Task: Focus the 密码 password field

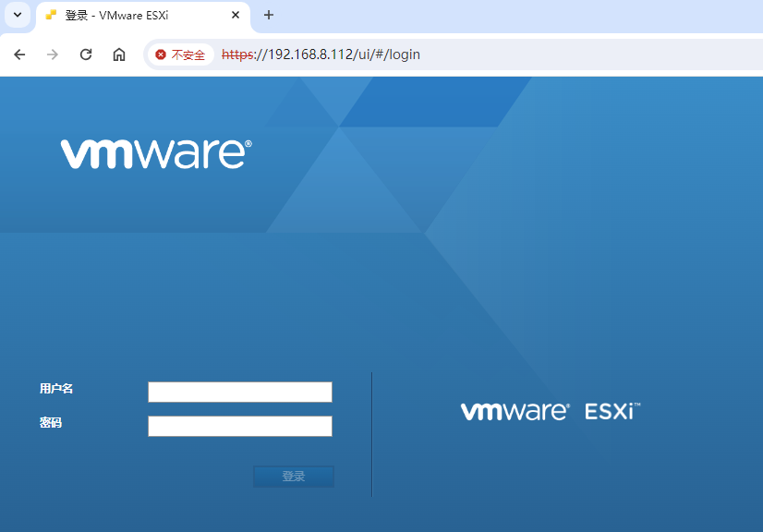Action: [x=239, y=426]
